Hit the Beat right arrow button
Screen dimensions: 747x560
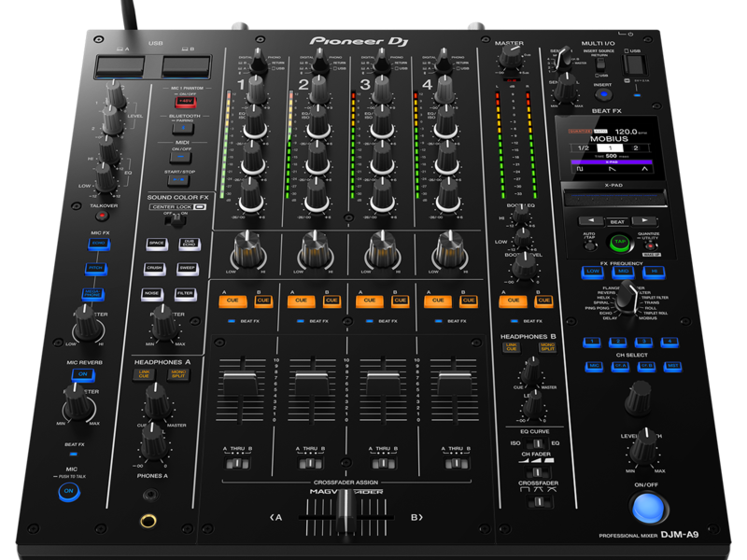point(644,221)
